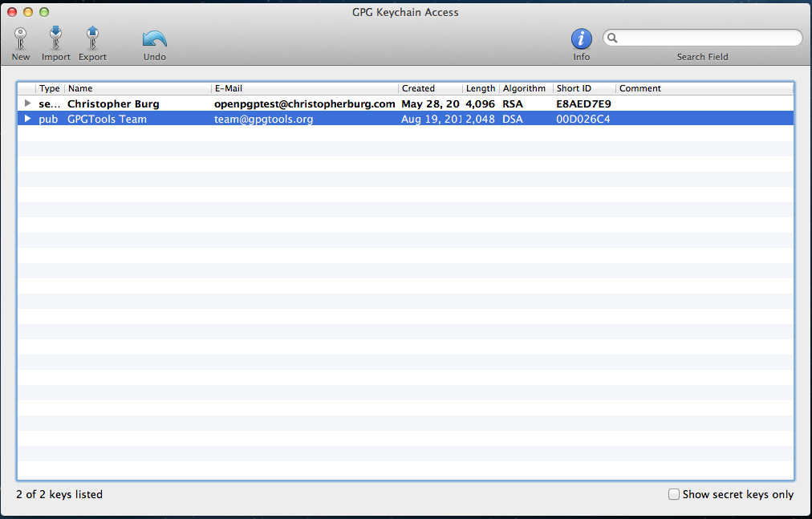Image resolution: width=812 pixels, height=519 pixels.
Task: Click the pub type cell
Action: [48, 119]
